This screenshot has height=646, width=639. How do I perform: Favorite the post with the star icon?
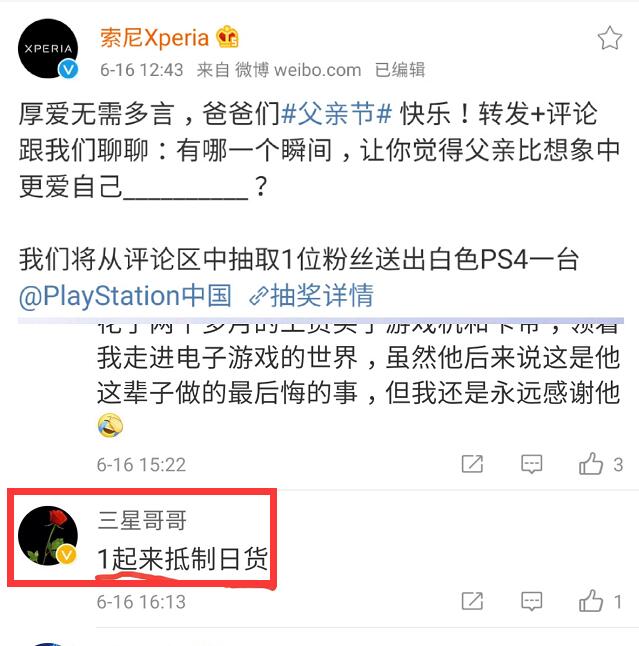[609, 38]
